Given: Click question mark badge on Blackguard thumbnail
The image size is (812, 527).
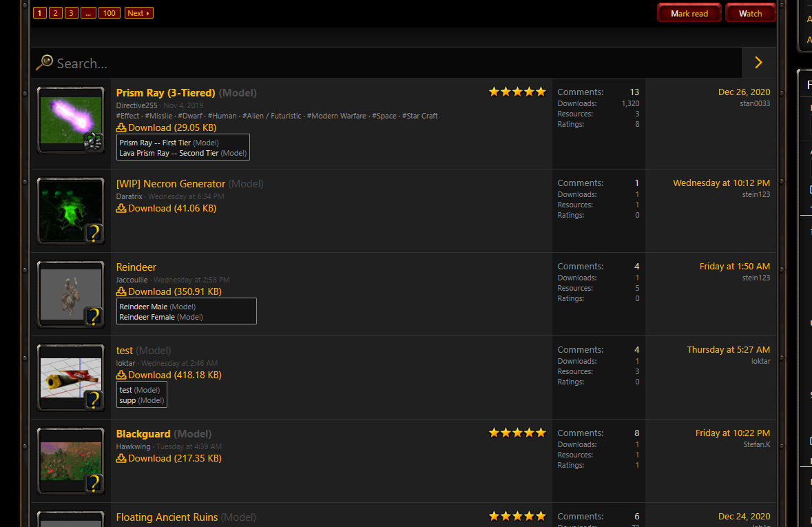Looking at the screenshot, I should pos(94,483).
